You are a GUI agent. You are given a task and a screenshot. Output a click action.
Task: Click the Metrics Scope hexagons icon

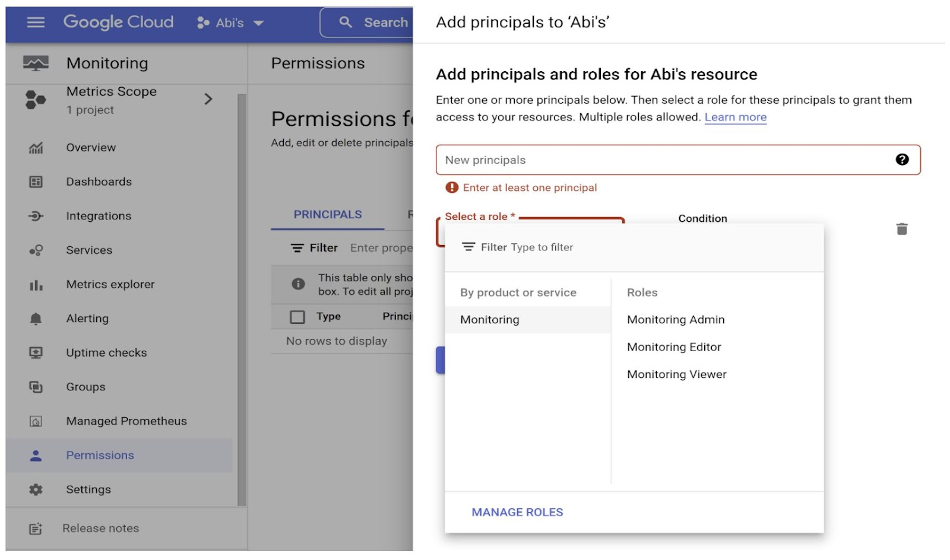point(36,100)
